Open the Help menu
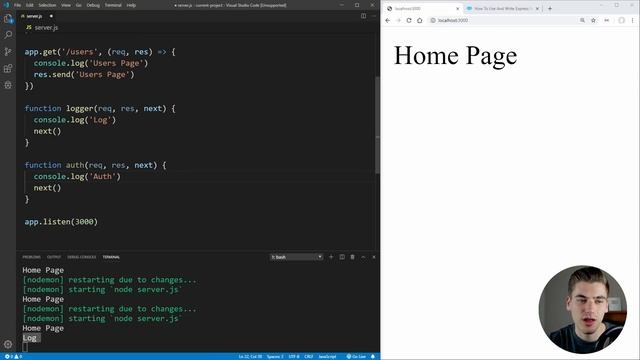The height and width of the screenshot is (360, 640). point(131,5)
